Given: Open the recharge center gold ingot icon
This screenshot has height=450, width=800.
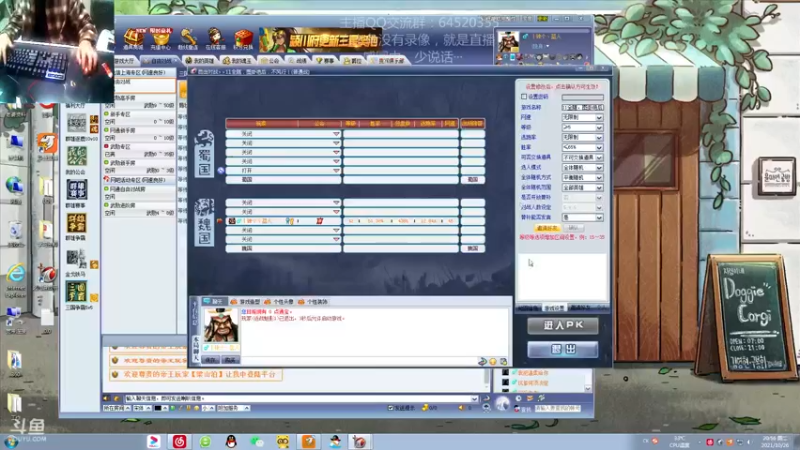Looking at the screenshot, I should click(x=161, y=38).
